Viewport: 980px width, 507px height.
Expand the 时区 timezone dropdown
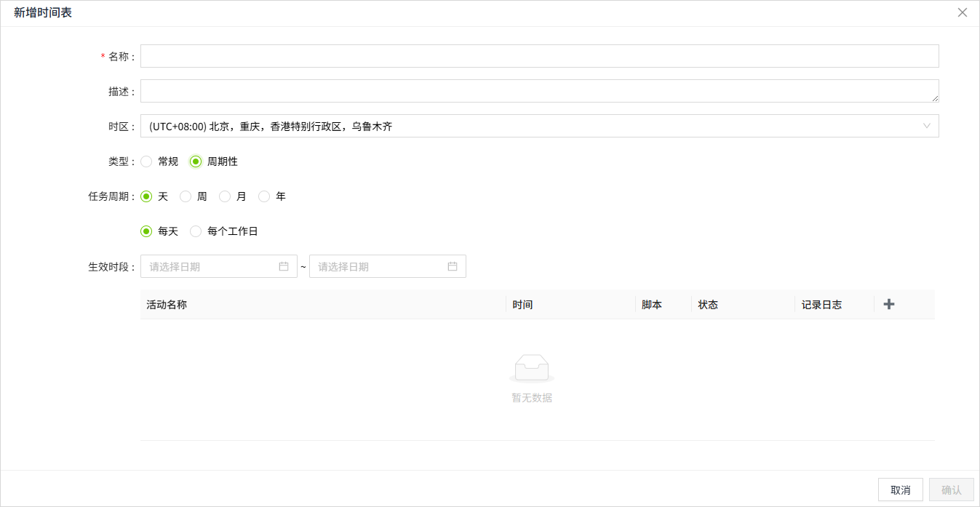(x=539, y=126)
